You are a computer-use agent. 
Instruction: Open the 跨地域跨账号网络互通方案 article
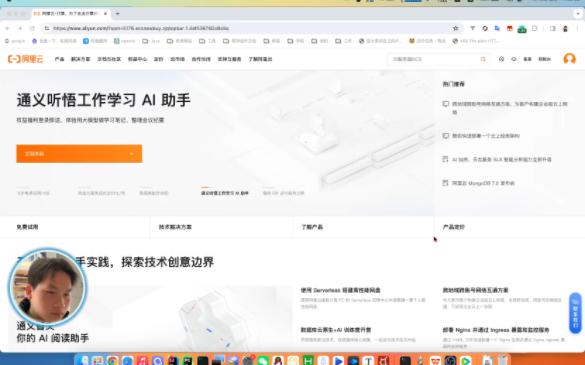[475, 290]
